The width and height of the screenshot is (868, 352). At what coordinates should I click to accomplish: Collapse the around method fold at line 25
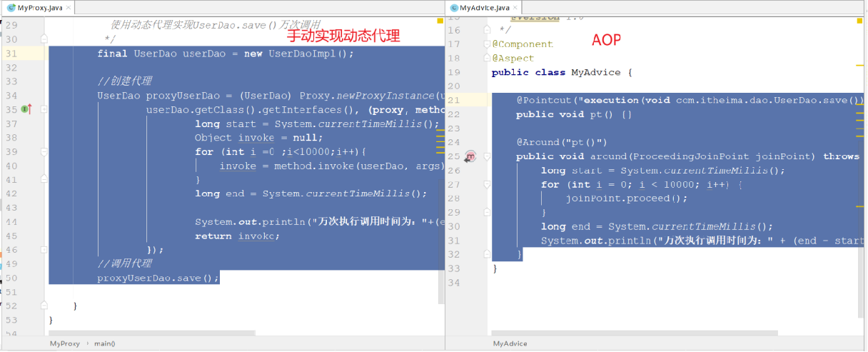tap(486, 156)
